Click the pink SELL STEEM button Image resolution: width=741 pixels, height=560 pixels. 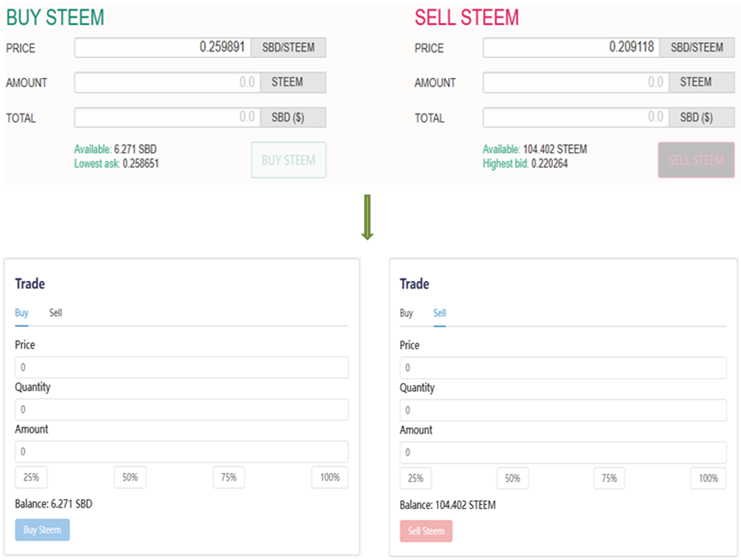(x=696, y=160)
